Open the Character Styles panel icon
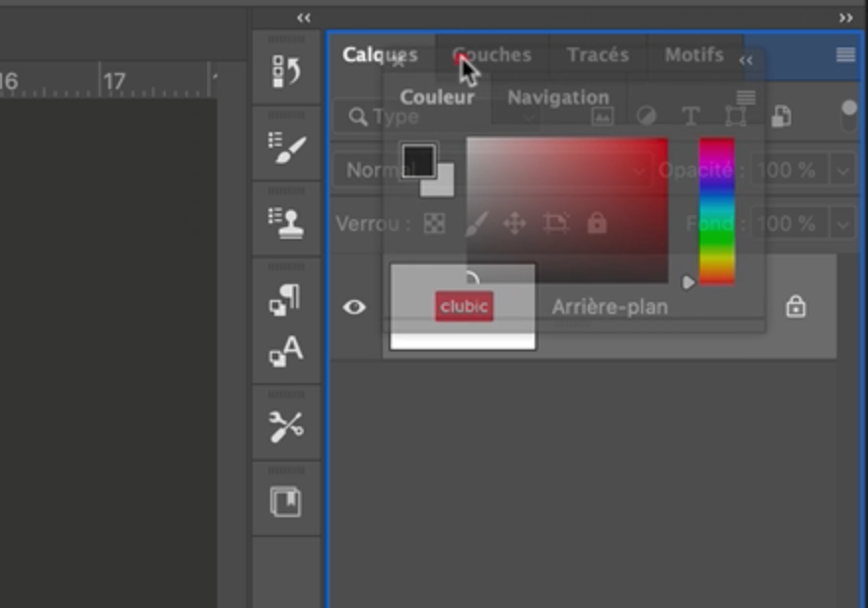 pos(286,351)
